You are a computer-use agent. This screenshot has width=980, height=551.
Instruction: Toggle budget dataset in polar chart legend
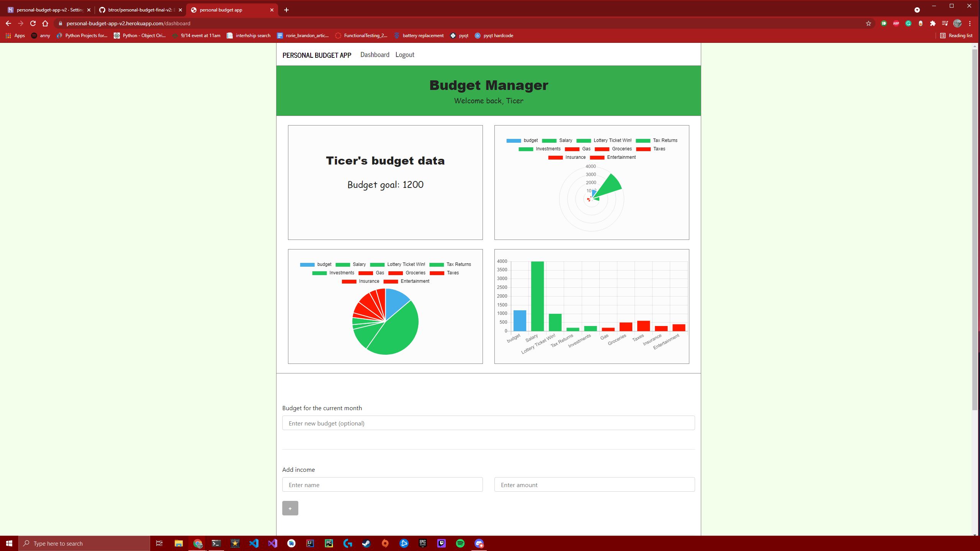[x=522, y=140]
